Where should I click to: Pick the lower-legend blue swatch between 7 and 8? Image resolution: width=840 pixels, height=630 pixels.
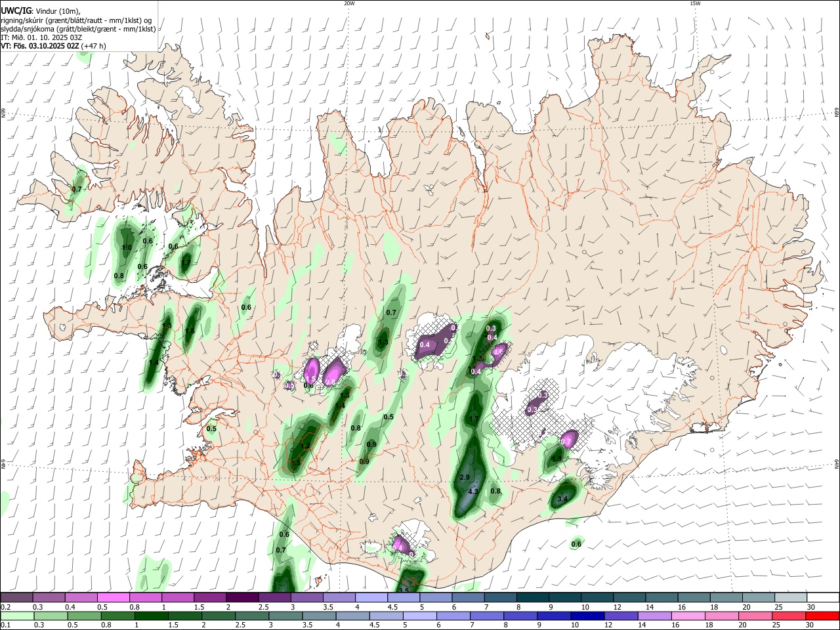coord(487,616)
